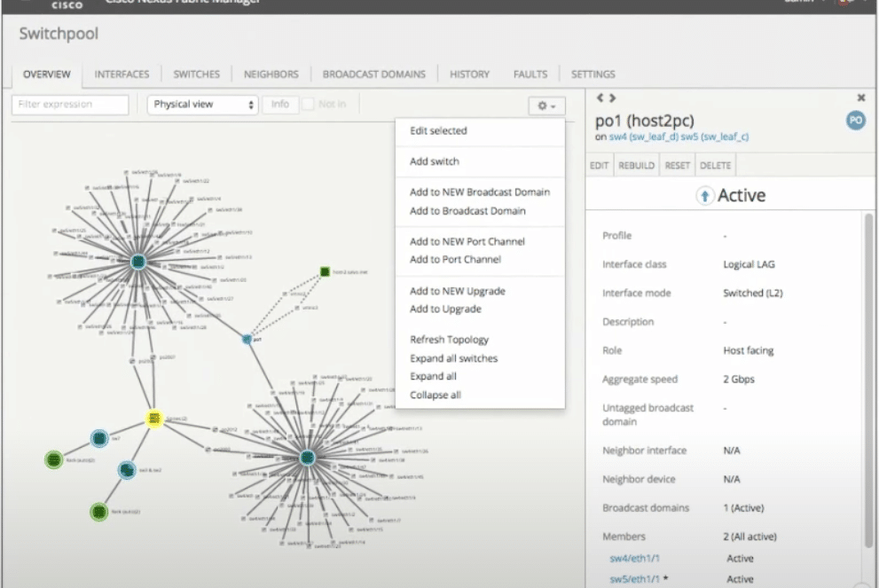Choose Add to NEW Broadcast Domain

click(480, 192)
